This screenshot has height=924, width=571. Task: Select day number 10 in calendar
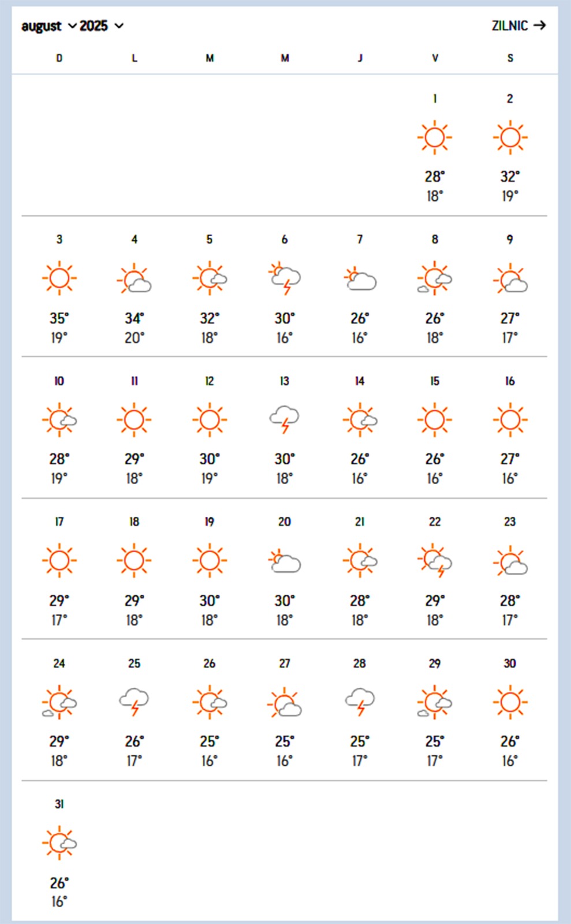[x=59, y=381]
